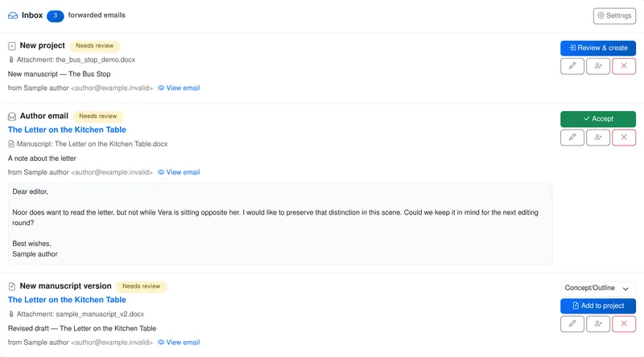
Task: Click the Author email envelope icon
Action: tap(12, 117)
